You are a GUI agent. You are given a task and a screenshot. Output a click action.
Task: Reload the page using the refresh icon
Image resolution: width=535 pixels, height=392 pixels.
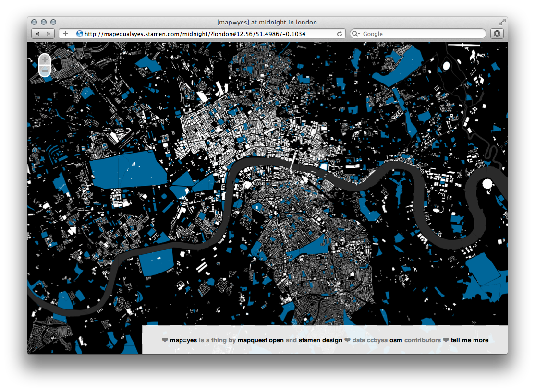click(340, 34)
